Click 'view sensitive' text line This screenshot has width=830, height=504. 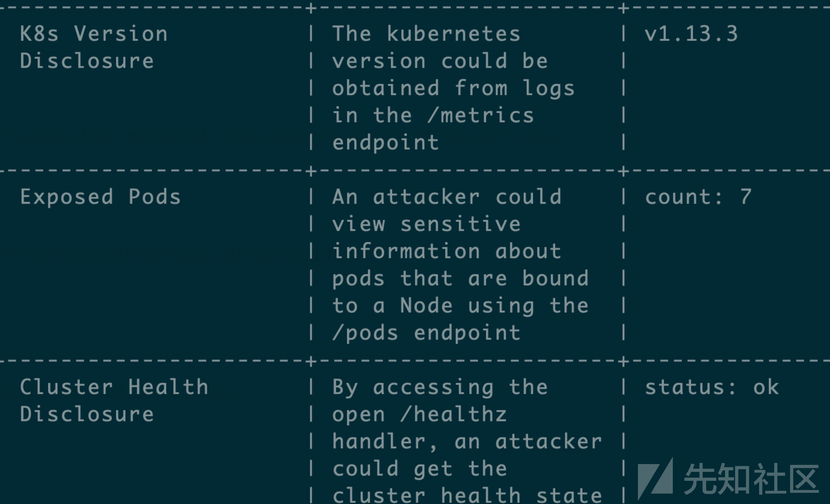click(x=426, y=224)
